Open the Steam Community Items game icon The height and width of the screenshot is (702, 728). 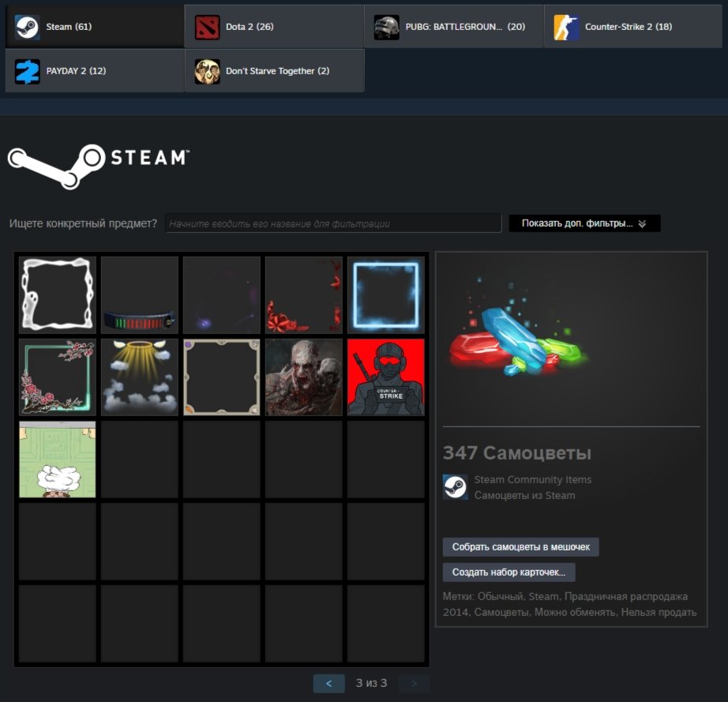455,487
